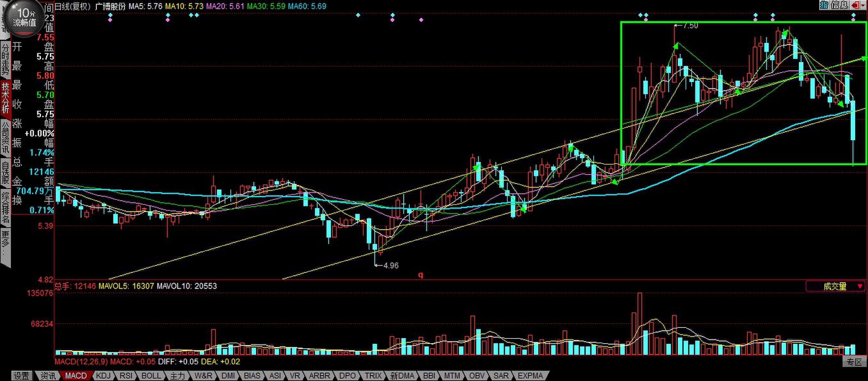The width and height of the screenshot is (868, 381).
Task: Click the MACD(12,26,9) parameter label
Action: pyautogui.click(x=81, y=362)
